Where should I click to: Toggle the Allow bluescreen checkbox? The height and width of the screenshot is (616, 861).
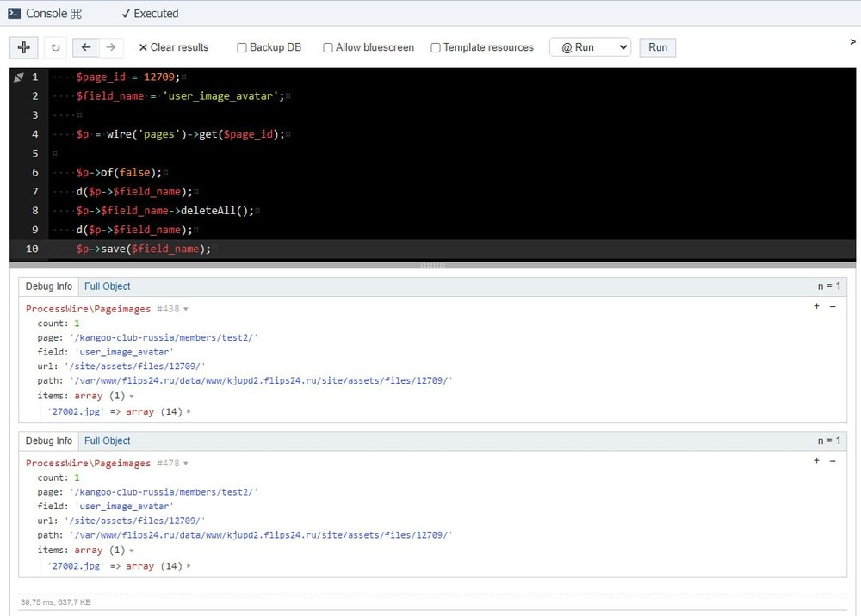[328, 48]
